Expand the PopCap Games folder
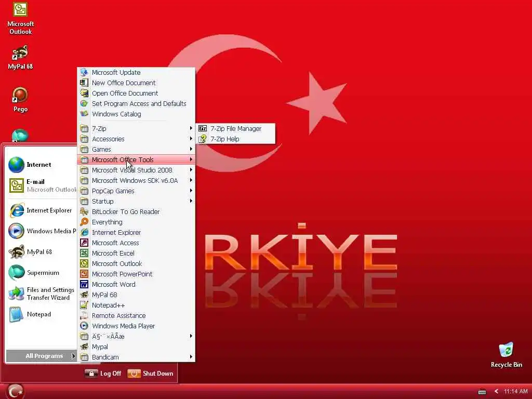Image resolution: width=532 pixels, height=399 pixels. [136, 191]
